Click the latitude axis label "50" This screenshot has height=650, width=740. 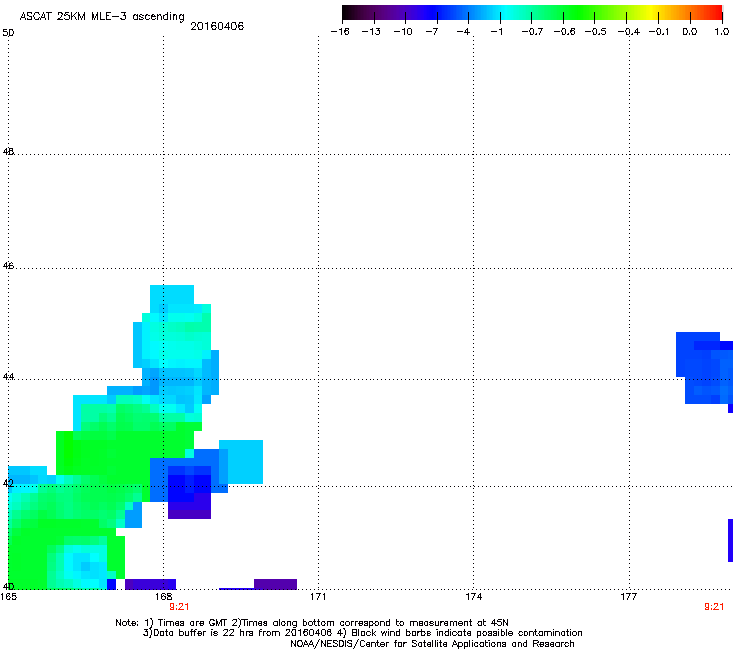tap(8, 33)
